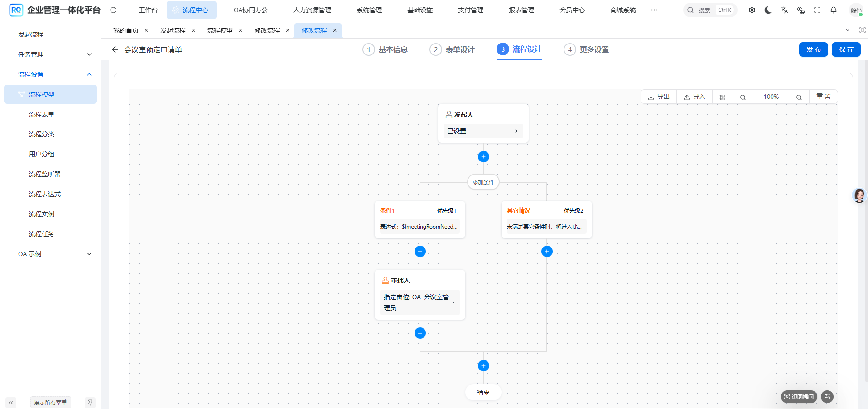Viewport: 868px width, 409px height.
Task: Toggle dark mode with the moon icon
Action: 768,10
